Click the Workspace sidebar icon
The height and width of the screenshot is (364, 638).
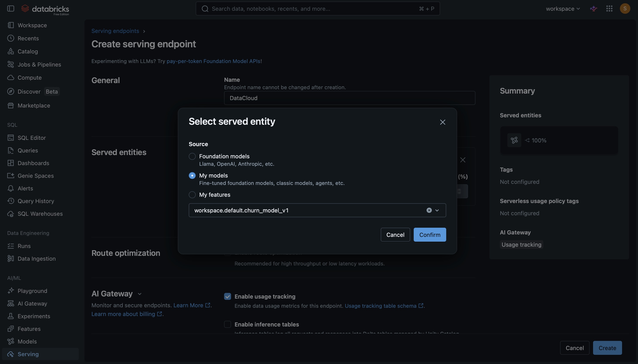[x=10, y=25]
